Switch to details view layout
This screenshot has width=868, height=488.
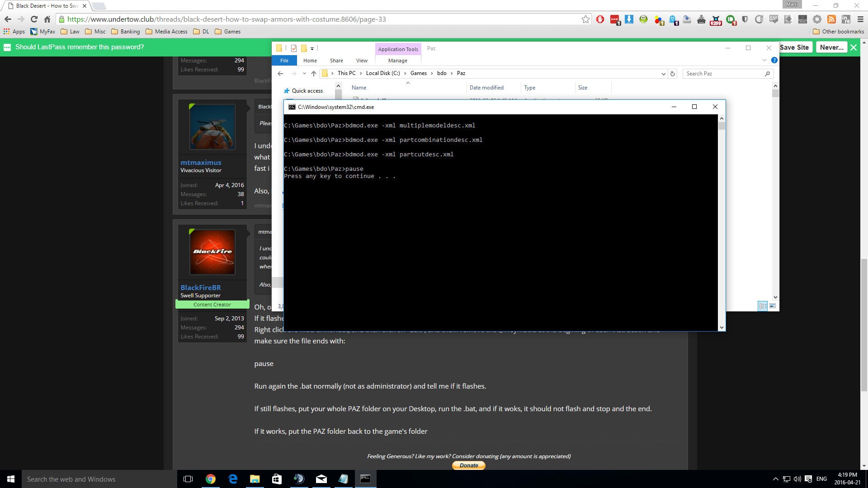tap(763, 306)
